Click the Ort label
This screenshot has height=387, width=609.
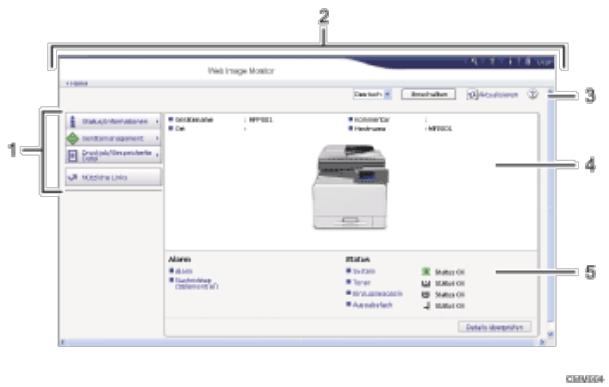pyautogui.click(x=180, y=128)
